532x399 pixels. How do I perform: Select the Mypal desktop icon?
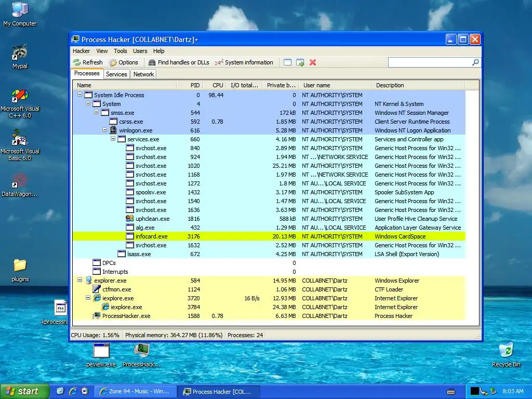pos(20,56)
